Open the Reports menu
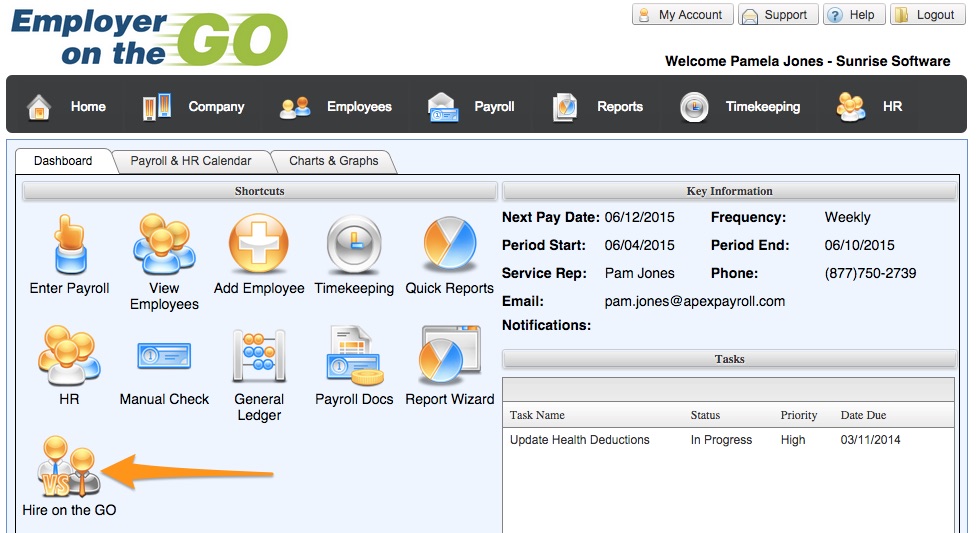977x533 pixels. click(620, 107)
